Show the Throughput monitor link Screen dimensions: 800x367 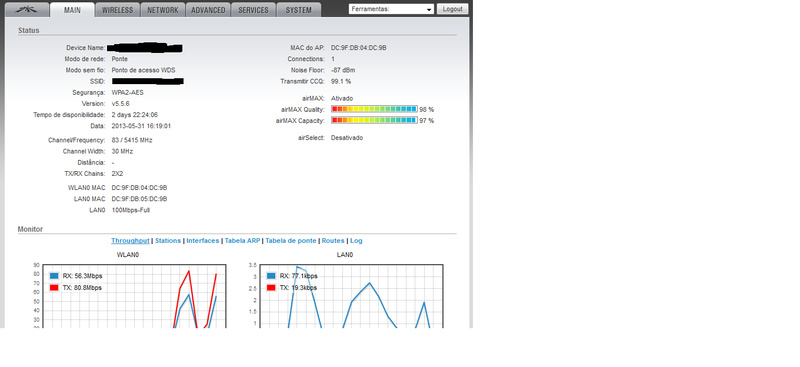[130, 240]
